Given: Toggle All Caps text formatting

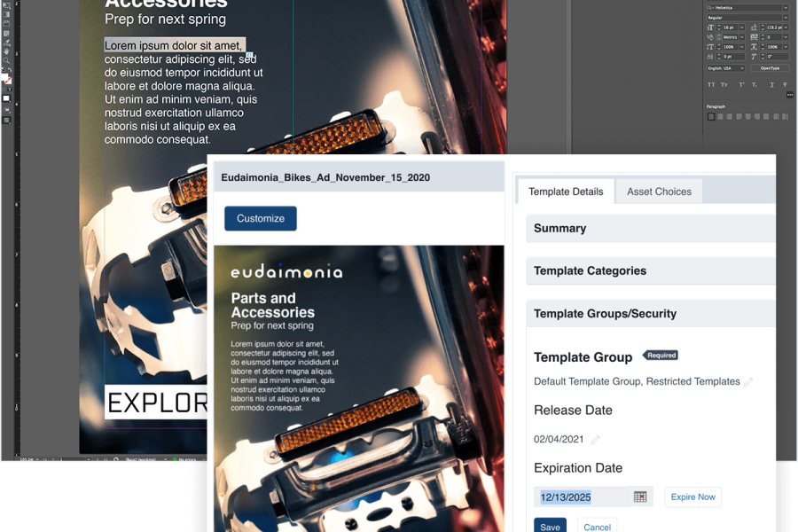Looking at the screenshot, I should (x=710, y=85).
